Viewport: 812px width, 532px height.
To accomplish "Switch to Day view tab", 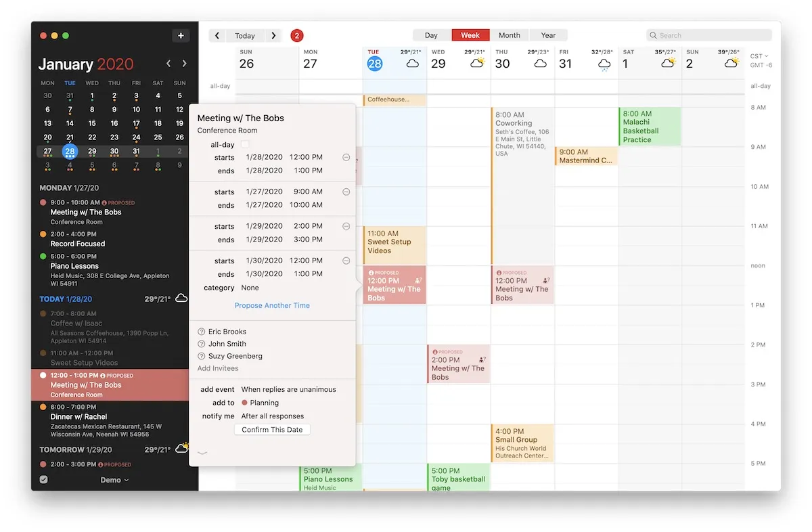I will coord(431,35).
